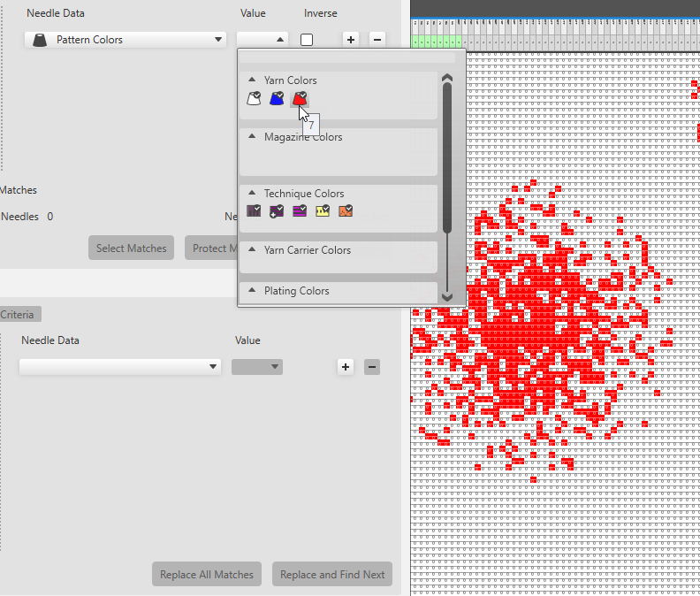Open the empty Needle Data dropdown in Criteria
Viewport: 700px width, 596px height.
(121, 367)
